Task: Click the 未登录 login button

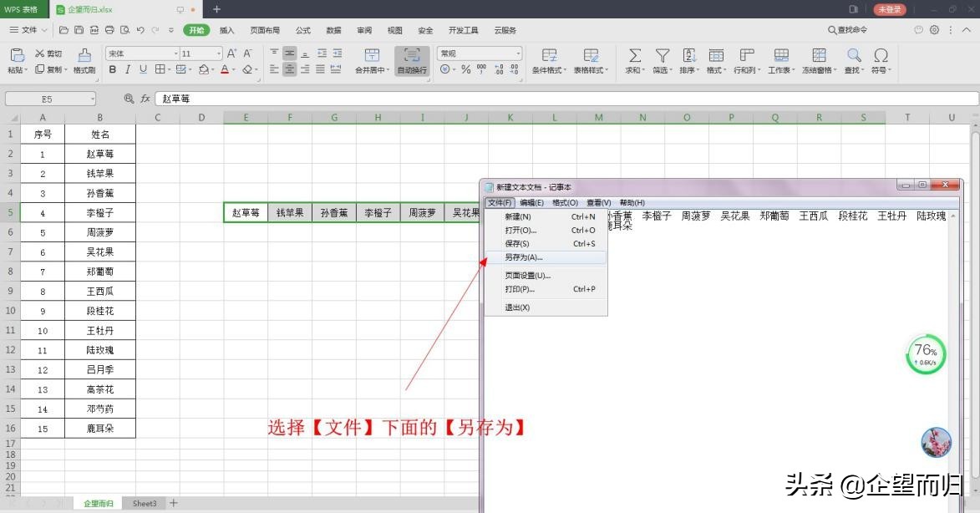Action: point(890,9)
